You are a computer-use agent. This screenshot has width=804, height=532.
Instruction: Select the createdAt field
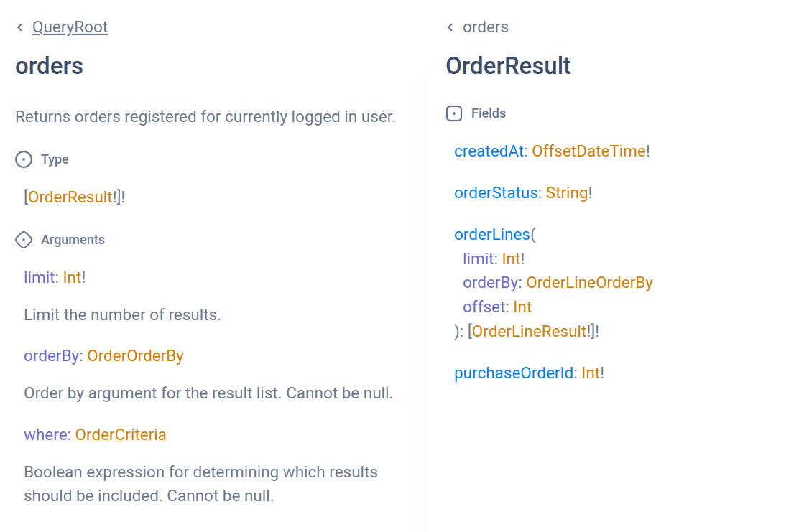(489, 151)
